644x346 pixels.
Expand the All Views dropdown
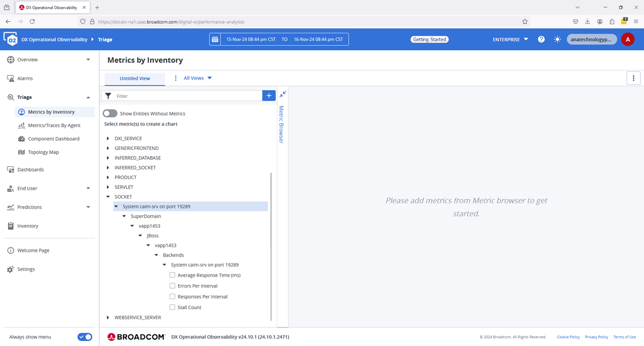(197, 78)
